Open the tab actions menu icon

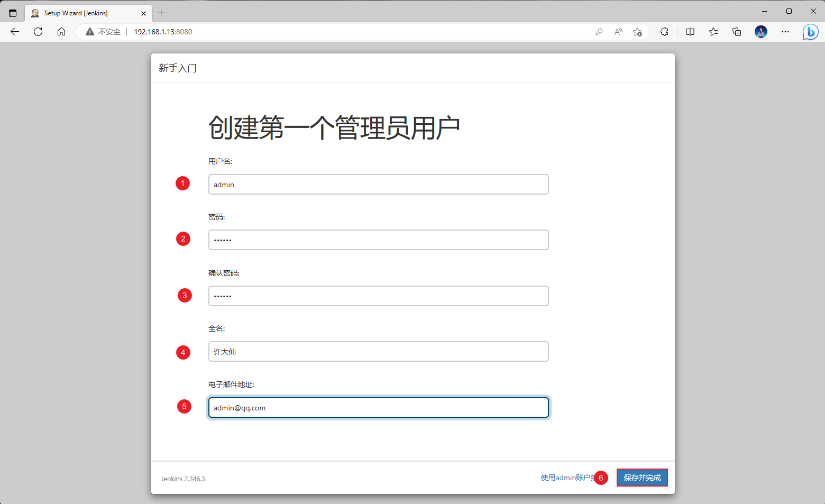(x=13, y=13)
